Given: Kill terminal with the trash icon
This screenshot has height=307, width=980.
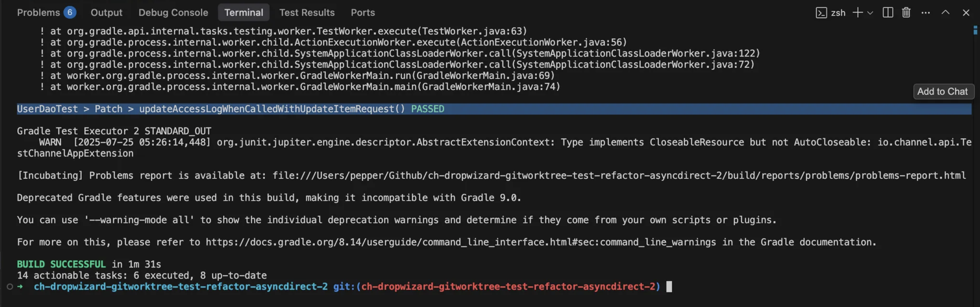Looking at the screenshot, I should click(x=906, y=13).
